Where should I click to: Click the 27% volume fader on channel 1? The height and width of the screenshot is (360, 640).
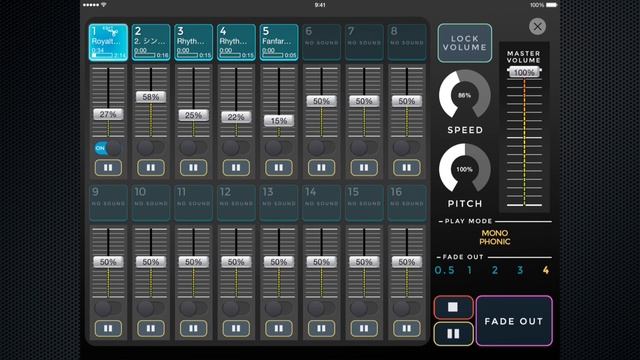click(x=108, y=114)
